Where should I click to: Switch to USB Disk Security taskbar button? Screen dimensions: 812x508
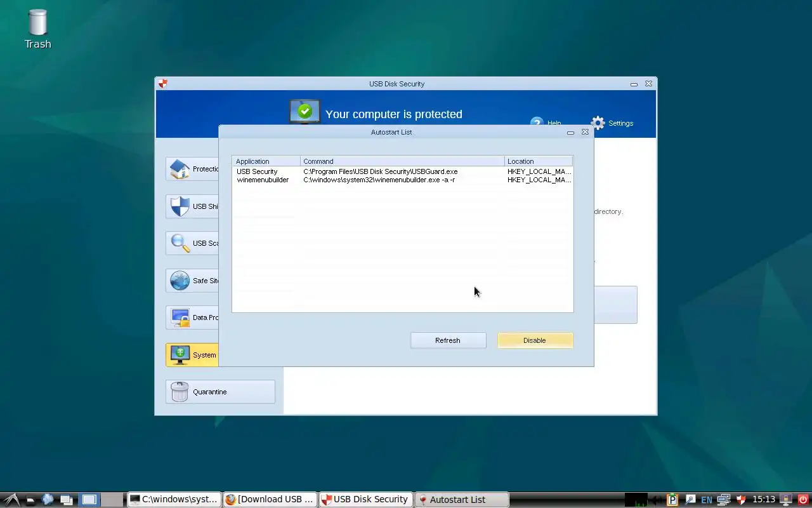[x=366, y=500]
